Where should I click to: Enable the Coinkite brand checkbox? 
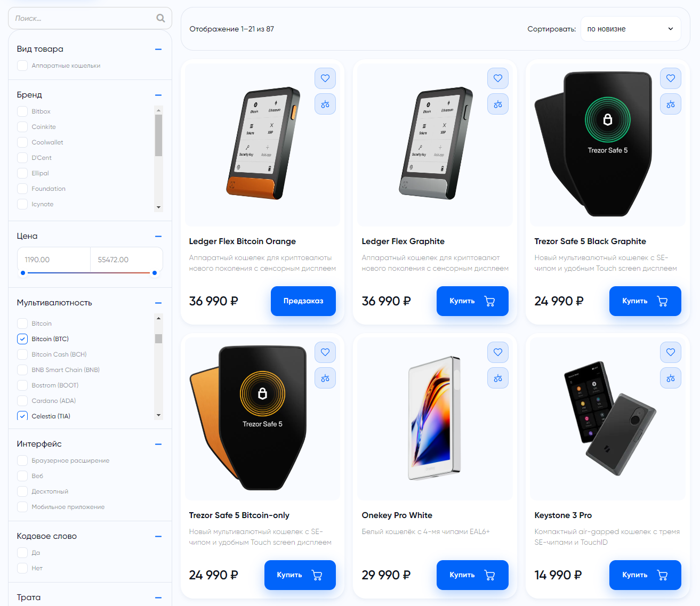click(x=22, y=127)
